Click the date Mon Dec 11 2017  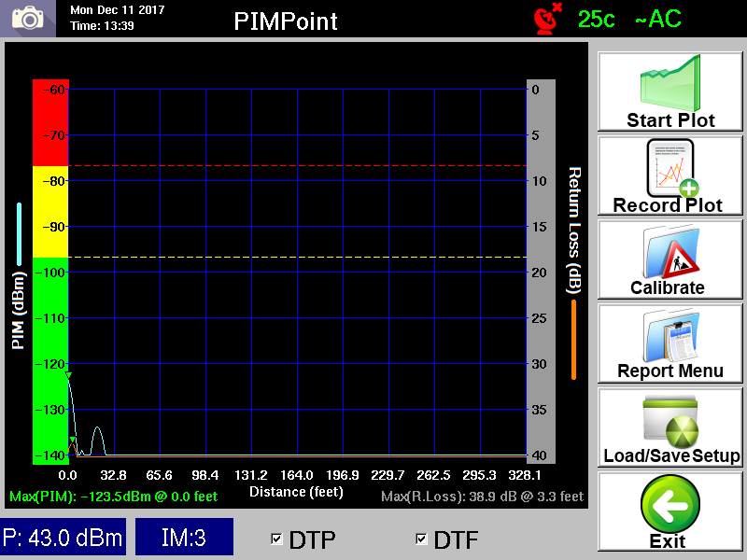[x=118, y=10]
